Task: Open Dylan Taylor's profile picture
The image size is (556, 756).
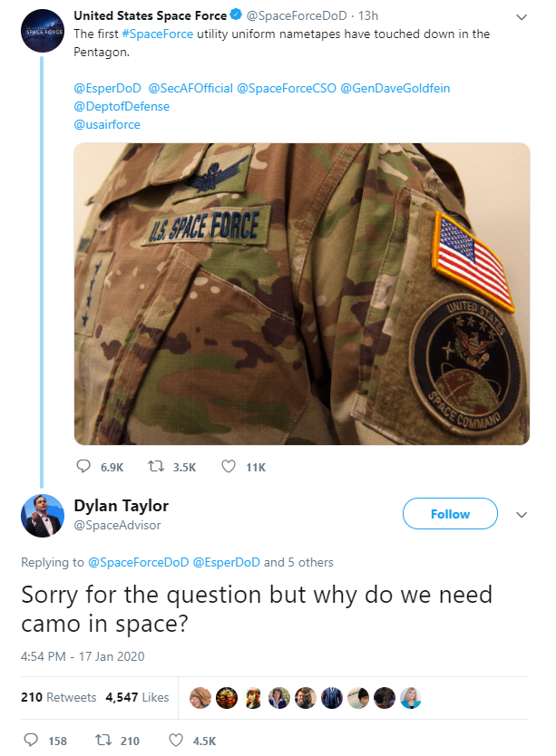Action: [x=42, y=515]
